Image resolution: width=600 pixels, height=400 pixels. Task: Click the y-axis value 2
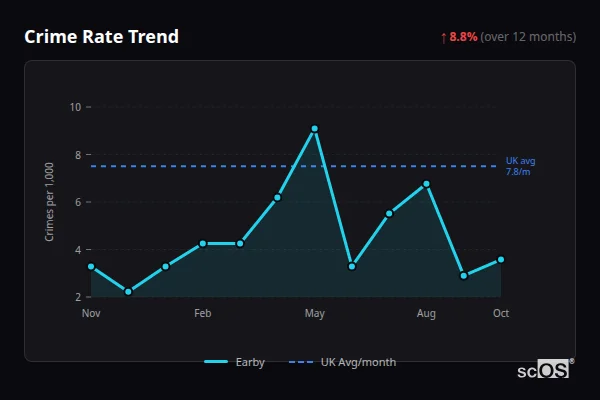[78, 297]
